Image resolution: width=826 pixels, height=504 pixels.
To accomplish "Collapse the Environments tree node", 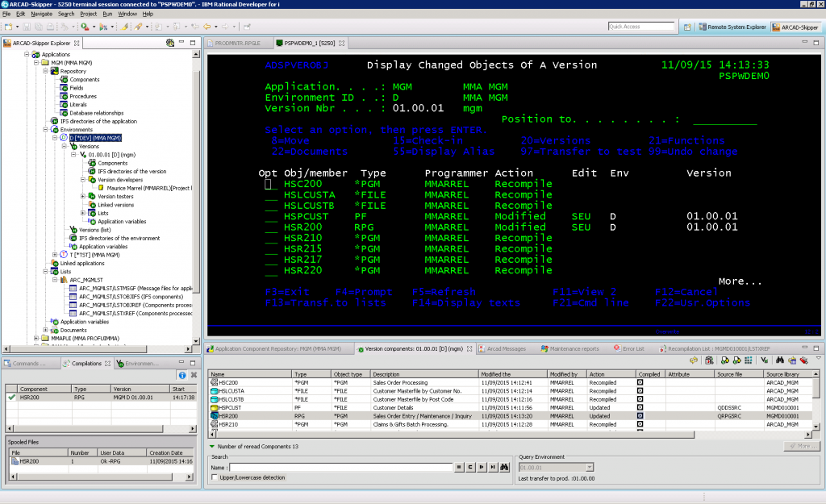I will point(46,130).
